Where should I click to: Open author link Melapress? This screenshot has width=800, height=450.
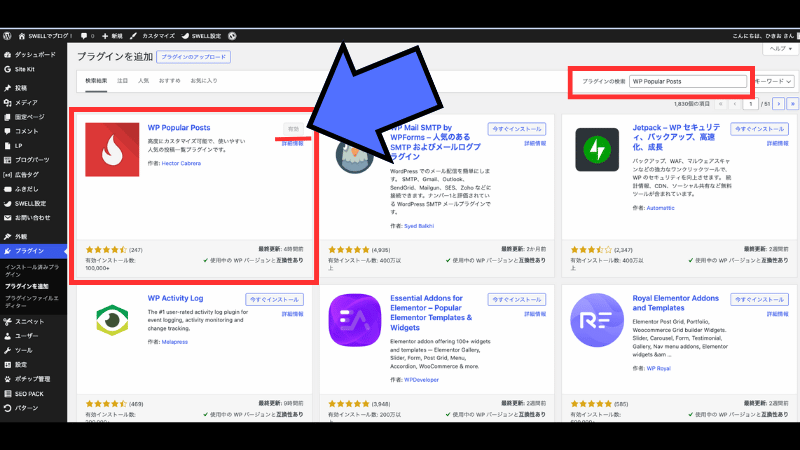tap(174, 342)
